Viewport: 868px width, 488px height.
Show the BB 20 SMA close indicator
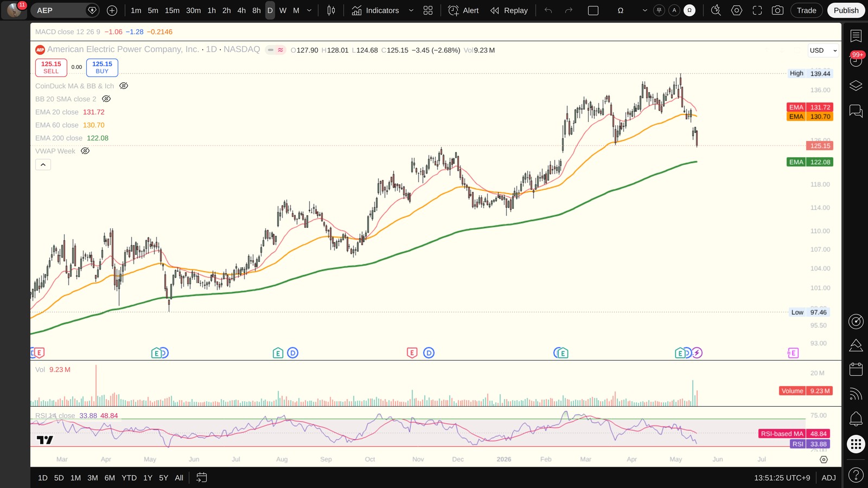click(106, 99)
